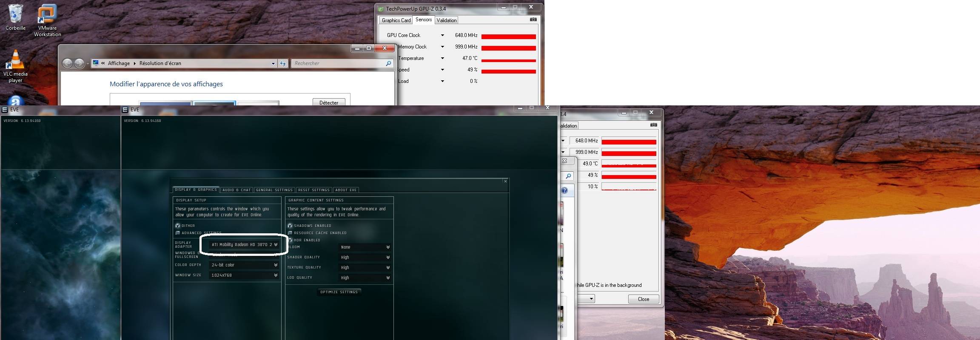Open the Corbeille recycle bin desktop icon
Image resolution: width=980 pixels, height=340 pixels.
pyautogui.click(x=15, y=17)
